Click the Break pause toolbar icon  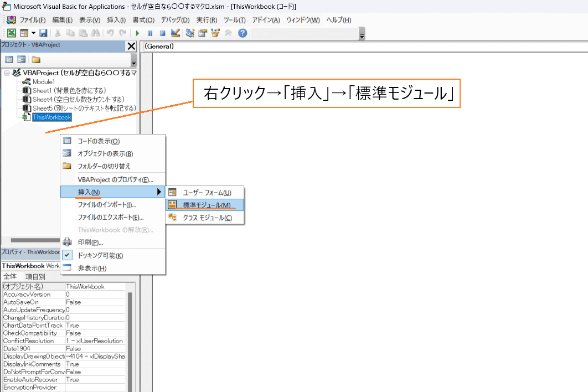(150, 33)
